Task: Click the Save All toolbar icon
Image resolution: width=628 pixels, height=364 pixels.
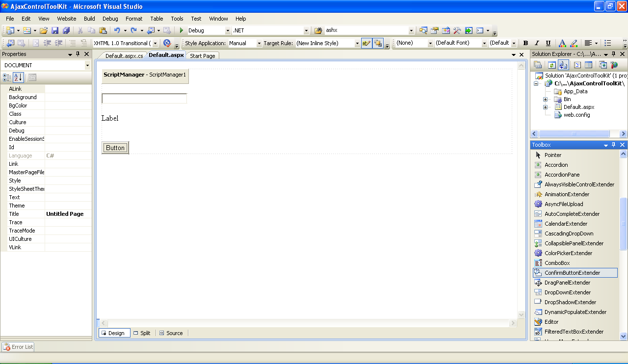Action: pyautogui.click(x=66, y=30)
